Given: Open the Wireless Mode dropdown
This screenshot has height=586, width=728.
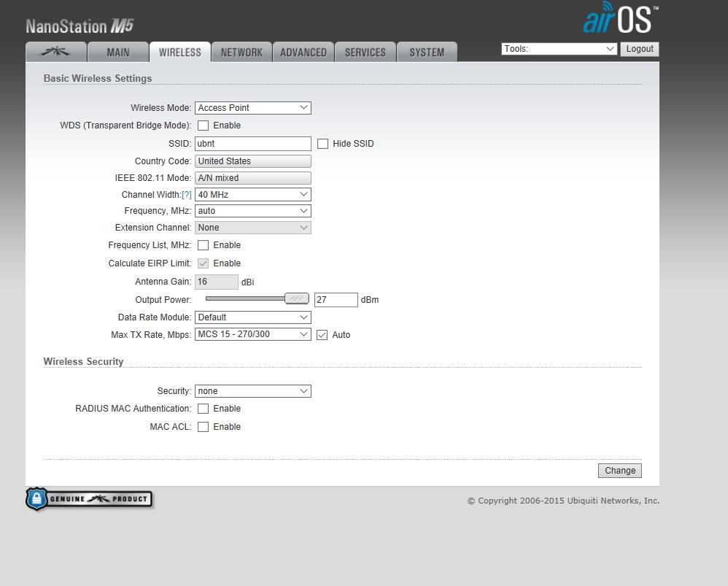Looking at the screenshot, I should (x=252, y=108).
